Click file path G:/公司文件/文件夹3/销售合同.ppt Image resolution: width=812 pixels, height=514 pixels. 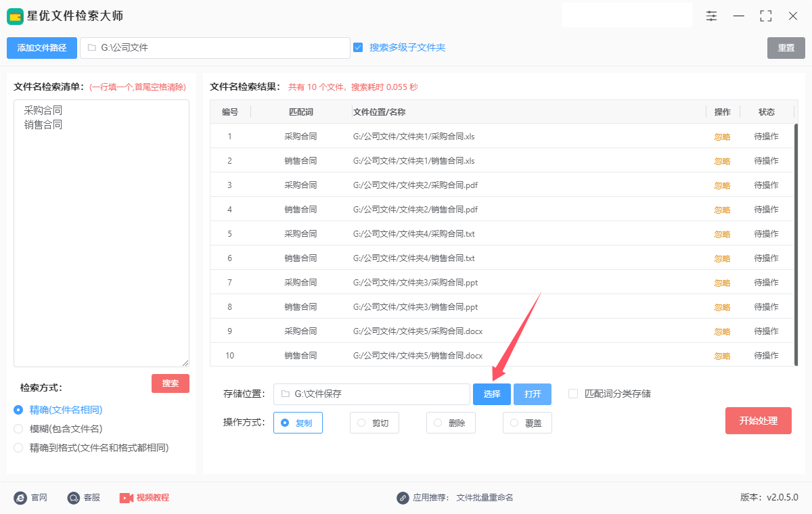pos(415,307)
